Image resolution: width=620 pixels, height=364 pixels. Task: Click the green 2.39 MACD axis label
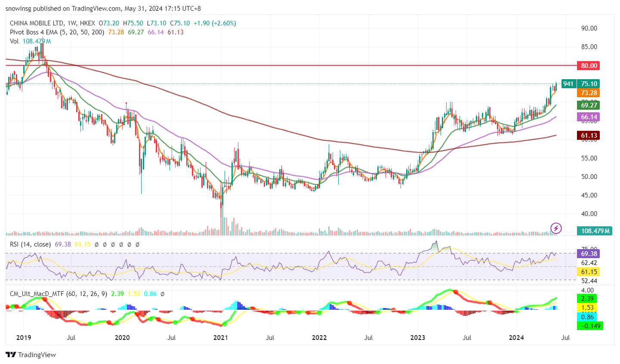pyautogui.click(x=587, y=299)
